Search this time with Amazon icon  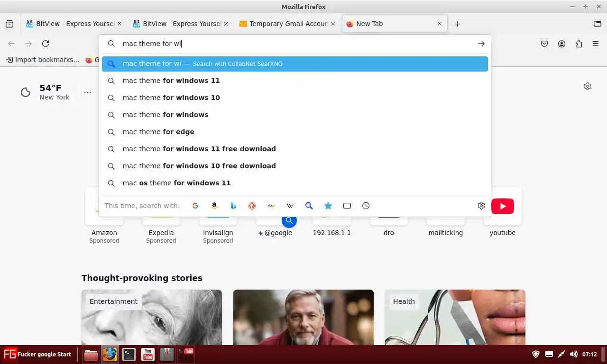214,206
